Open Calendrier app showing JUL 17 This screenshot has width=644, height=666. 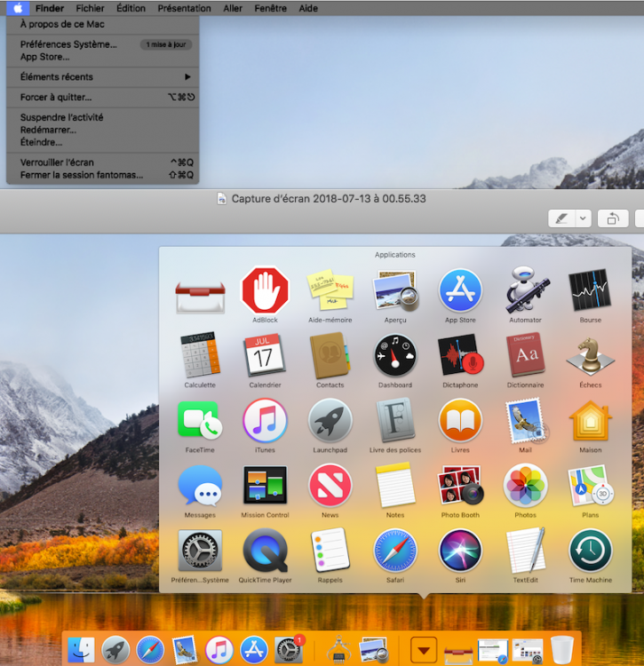click(265, 355)
